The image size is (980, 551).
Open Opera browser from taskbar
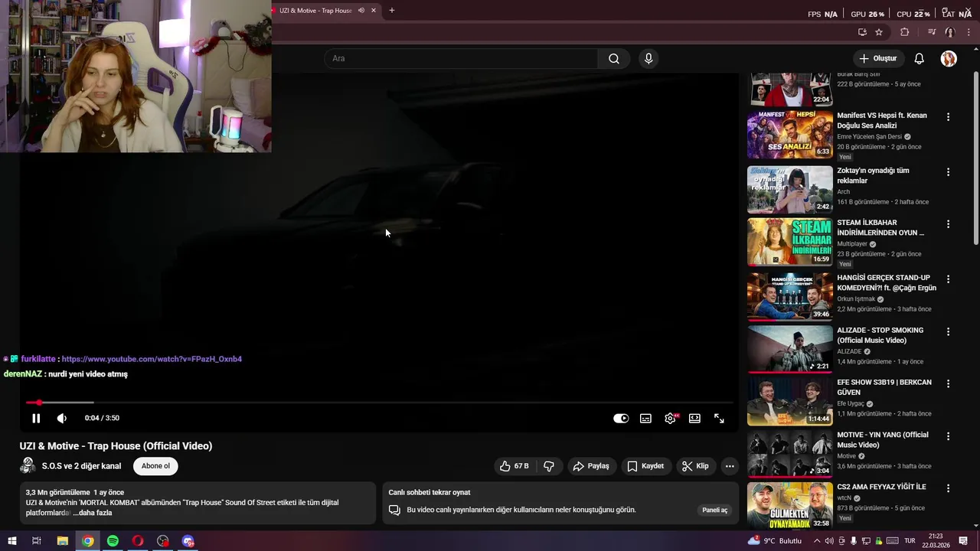click(x=138, y=541)
